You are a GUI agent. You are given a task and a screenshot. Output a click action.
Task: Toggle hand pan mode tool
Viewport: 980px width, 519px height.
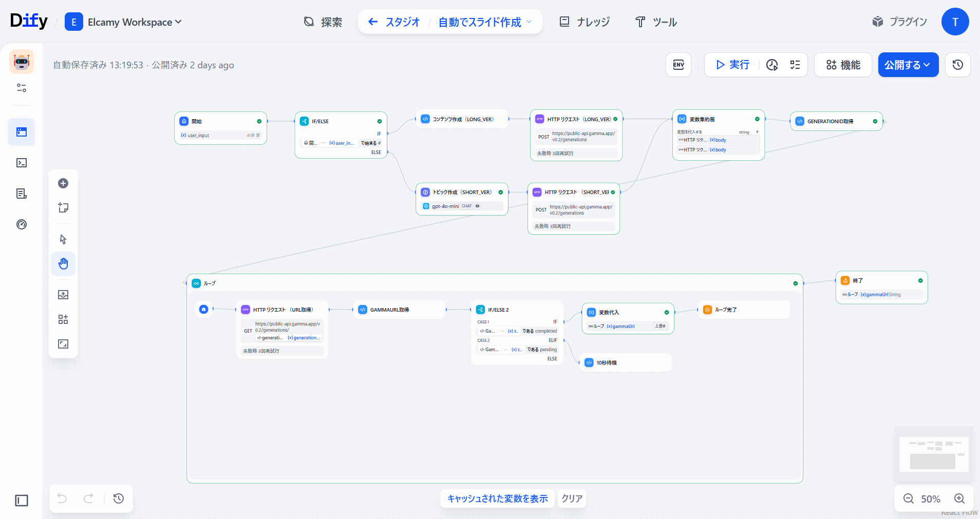[63, 264]
